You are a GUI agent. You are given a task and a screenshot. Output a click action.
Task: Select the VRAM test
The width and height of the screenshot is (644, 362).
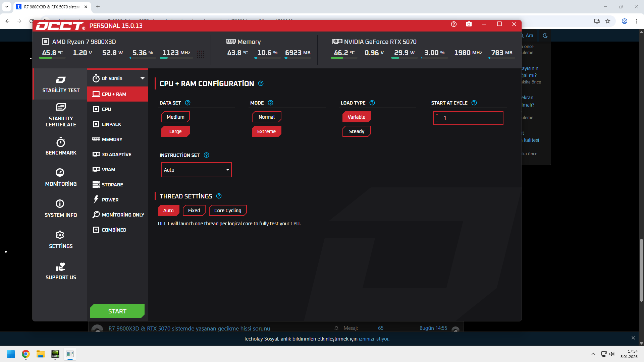point(117,170)
